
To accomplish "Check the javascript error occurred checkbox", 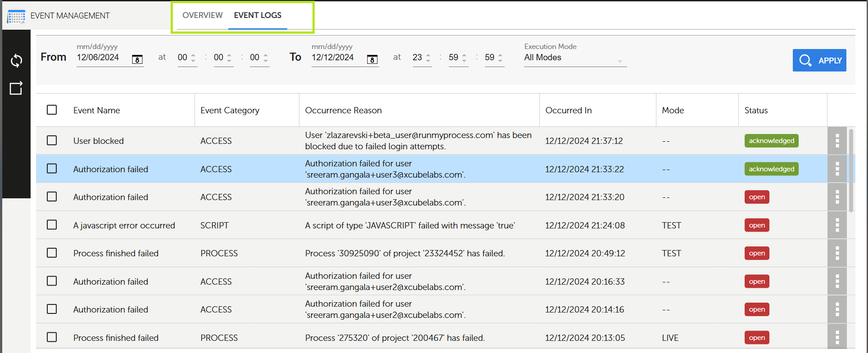I will [52, 224].
